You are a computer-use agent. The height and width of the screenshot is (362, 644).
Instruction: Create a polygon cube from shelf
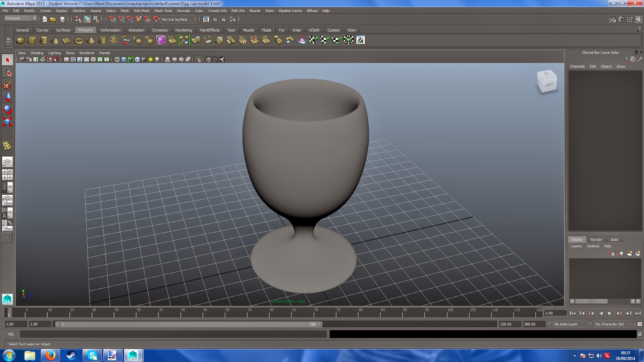coord(32,40)
